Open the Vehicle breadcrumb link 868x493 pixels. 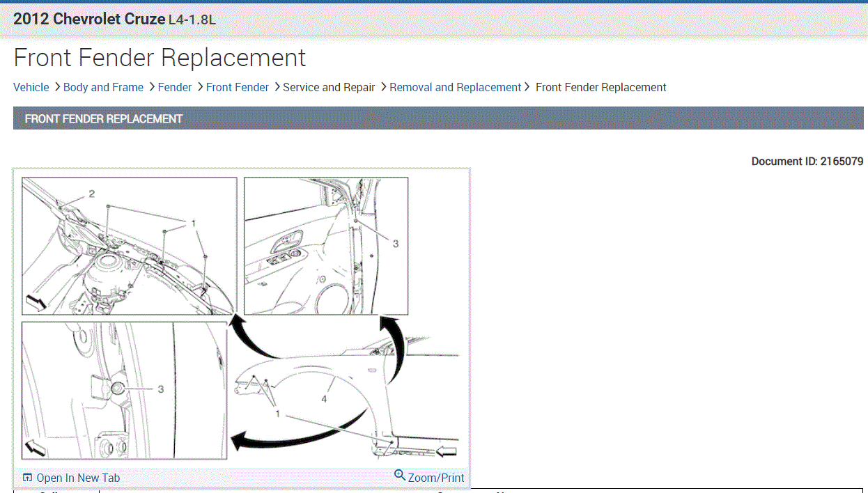31,87
